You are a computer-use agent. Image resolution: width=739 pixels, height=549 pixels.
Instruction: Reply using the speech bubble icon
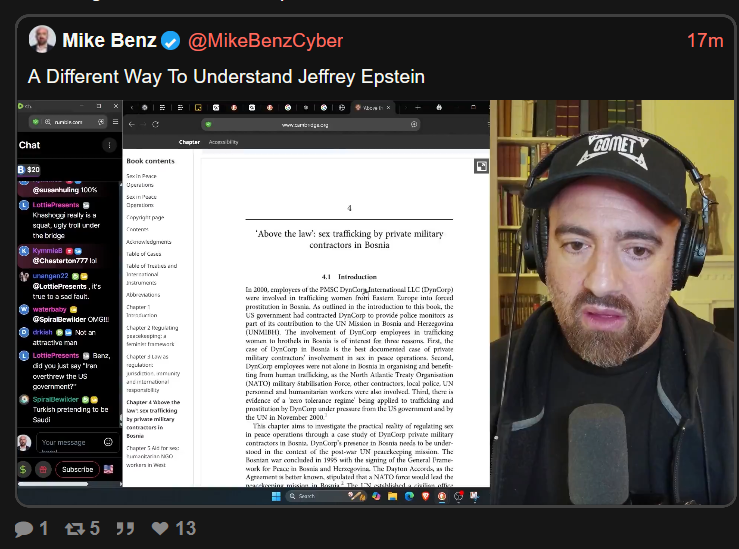tap(24, 529)
